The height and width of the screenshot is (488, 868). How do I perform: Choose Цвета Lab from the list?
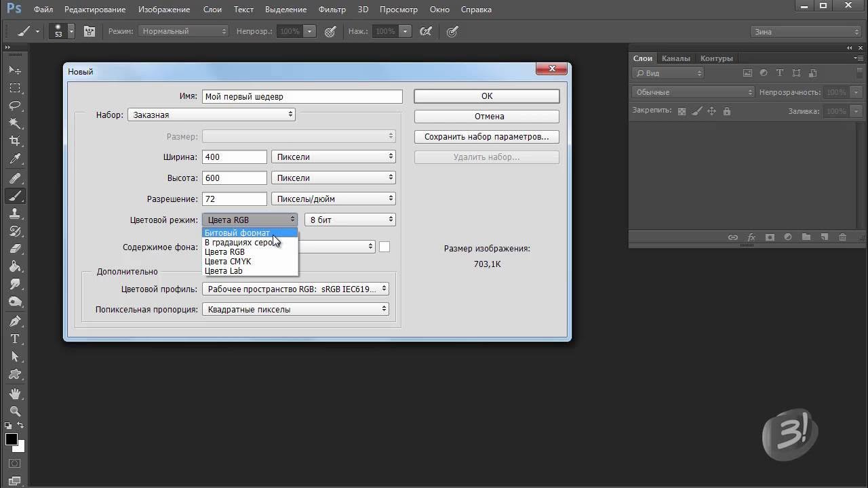tap(224, 271)
